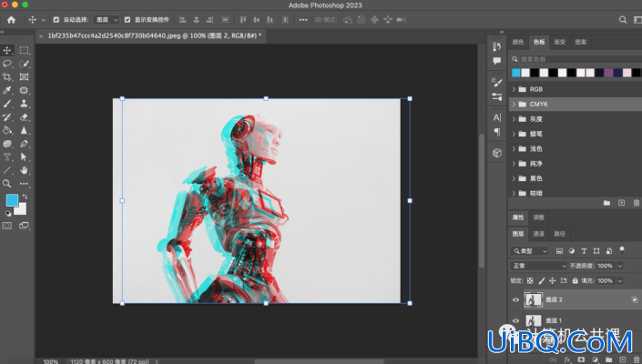Open the 3D panel cube icon

pos(497,153)
